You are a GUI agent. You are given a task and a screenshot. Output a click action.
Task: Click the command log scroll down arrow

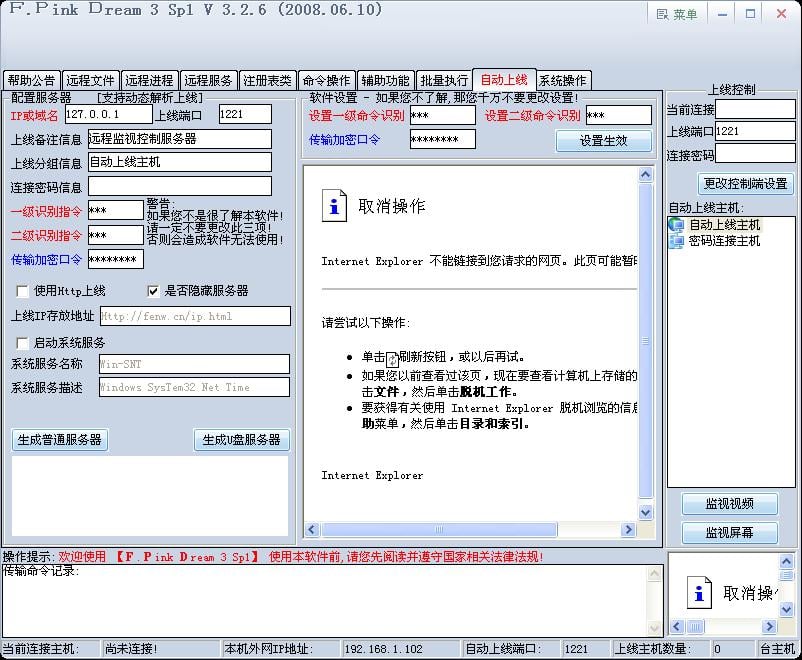(x=655, y=627)
